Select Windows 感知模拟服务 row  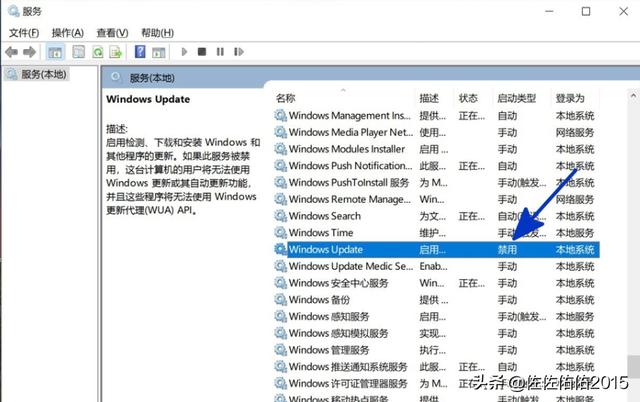tap(436, 333)
